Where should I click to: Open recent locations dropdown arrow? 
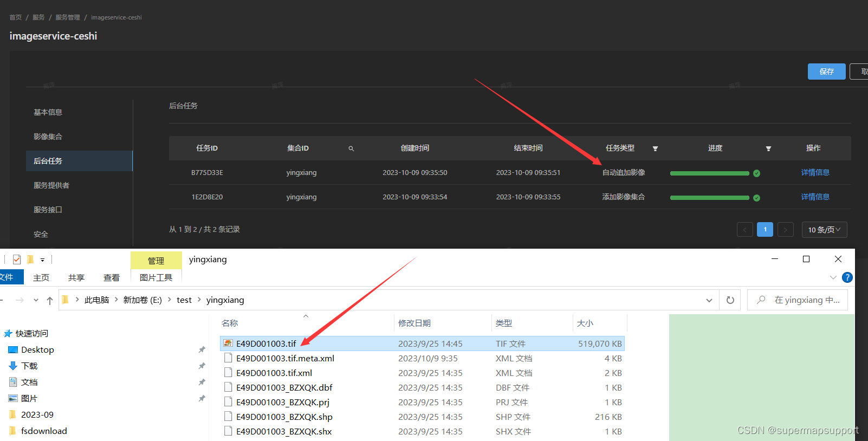click(36, 300)
